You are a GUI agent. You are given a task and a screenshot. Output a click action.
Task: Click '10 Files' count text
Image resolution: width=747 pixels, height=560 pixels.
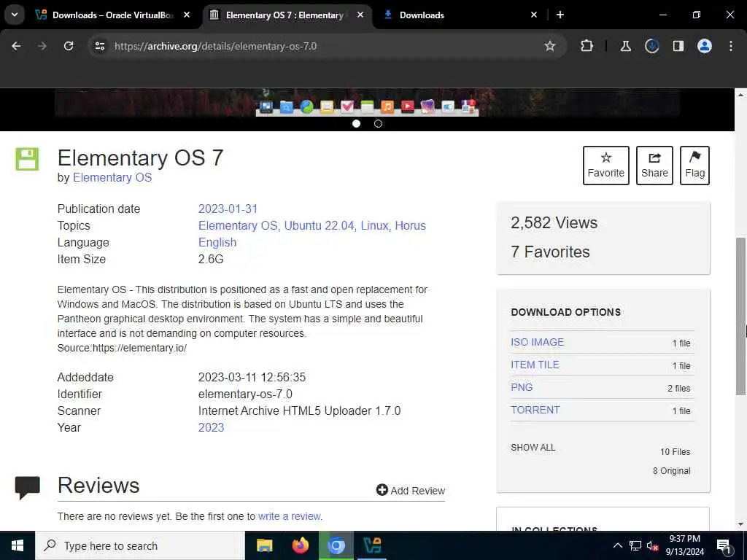point(675,452)
